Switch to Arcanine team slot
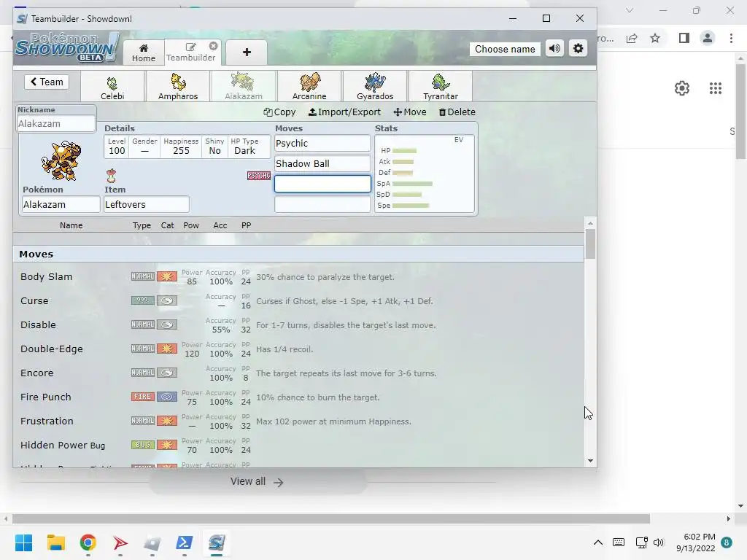The height and width of the screenshot is (560, 747). point(309,86)
